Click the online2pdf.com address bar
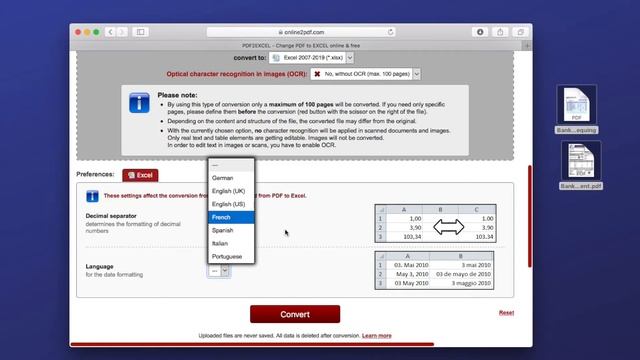The image size is (640, 360). 302,32
